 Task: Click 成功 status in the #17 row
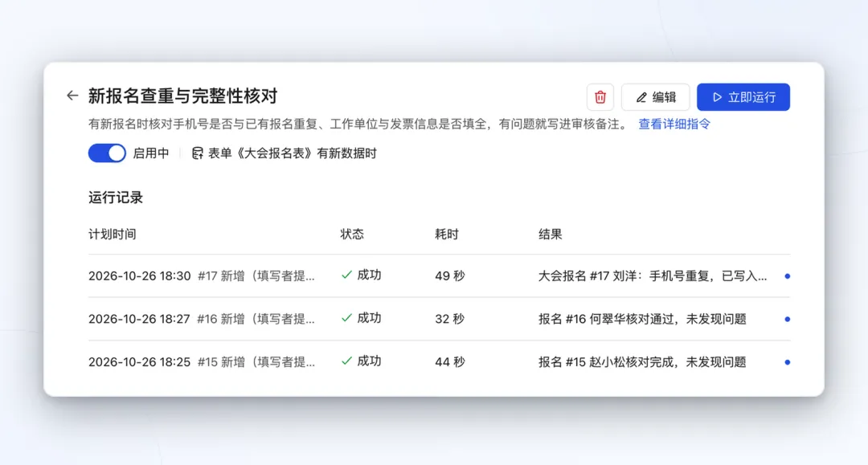tap(369, 275)
